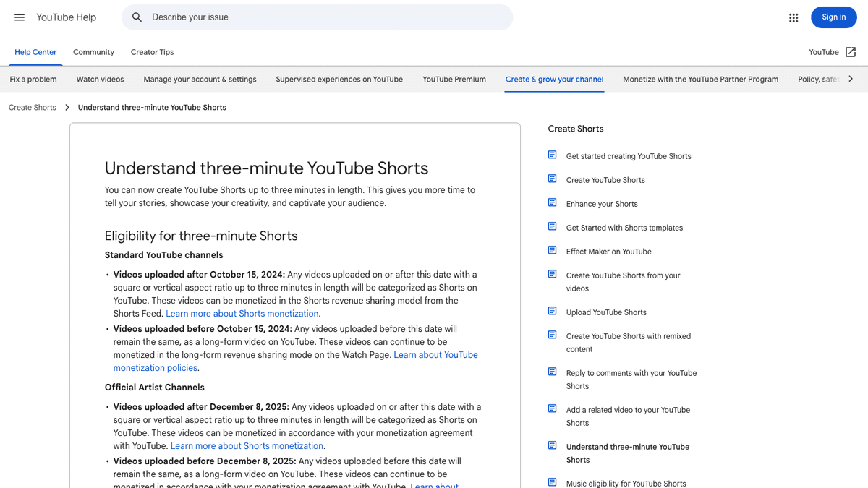This screenshot has width=868, height=488.
Task: Click the Create Shorts sidebar heading
Action: coord(576,129)
